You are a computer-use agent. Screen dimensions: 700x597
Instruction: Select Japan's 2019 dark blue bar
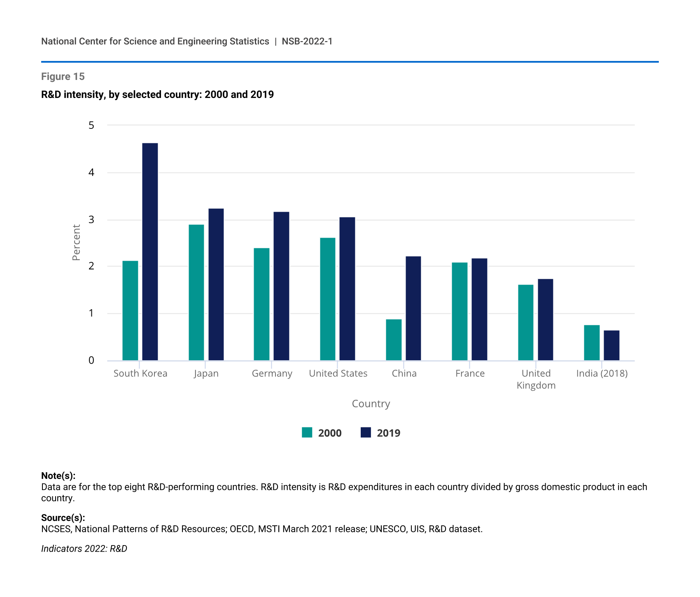[216, 285]
